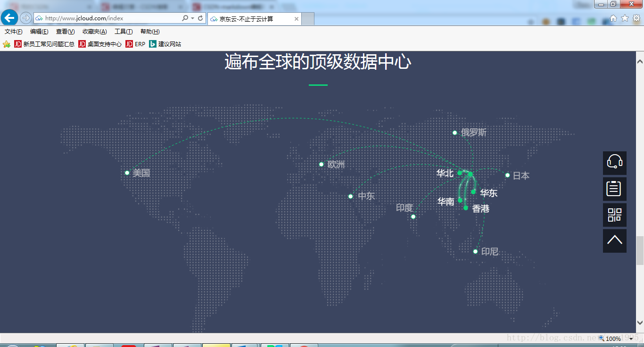Click the customer service headset icon

615,163
